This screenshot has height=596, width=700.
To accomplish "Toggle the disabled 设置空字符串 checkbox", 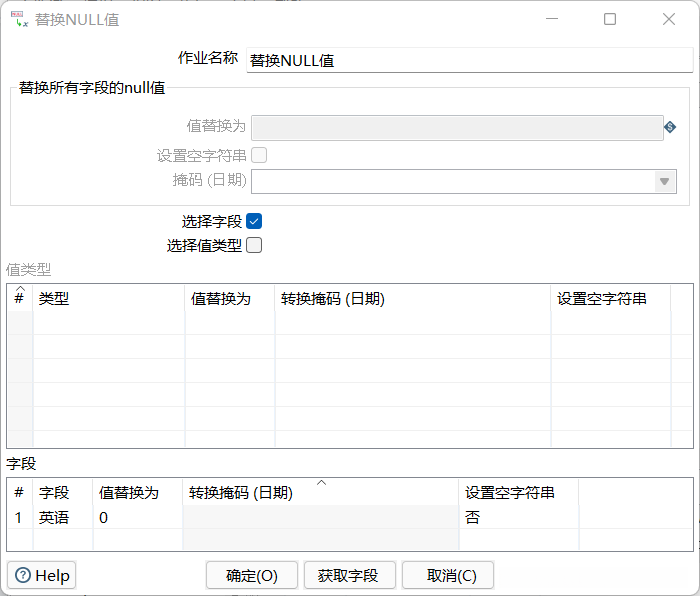I will click(x=259, y=155).
